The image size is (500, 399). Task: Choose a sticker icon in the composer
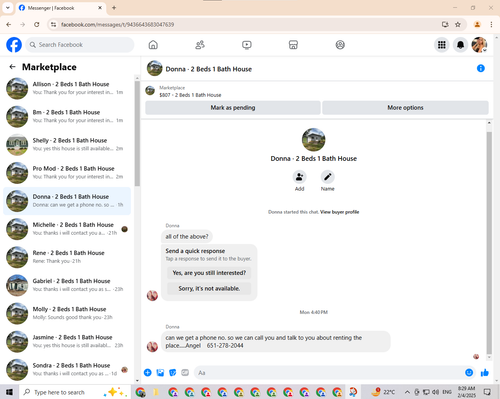click(173, 373)
